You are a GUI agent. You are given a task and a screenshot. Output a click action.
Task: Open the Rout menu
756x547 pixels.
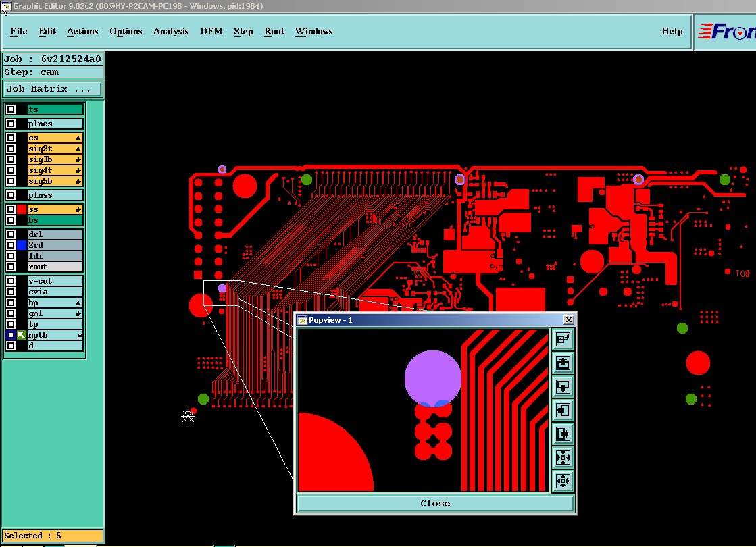coord(274,31)
